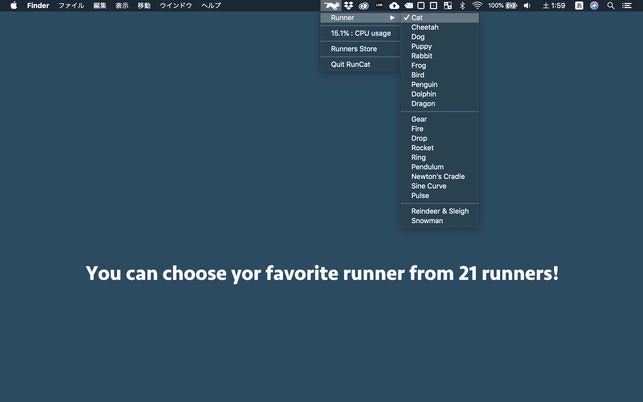The image size is (643, 402).
Task: Select the Bird runner
Action: [x=440, y=75]
